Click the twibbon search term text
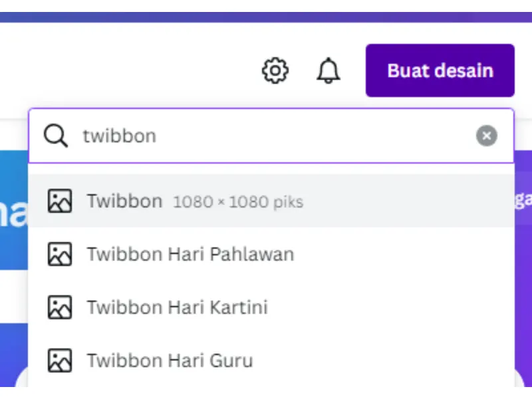The height and width of the screenshot is (399, 532). pyautogui.click(x=118, y=136)
